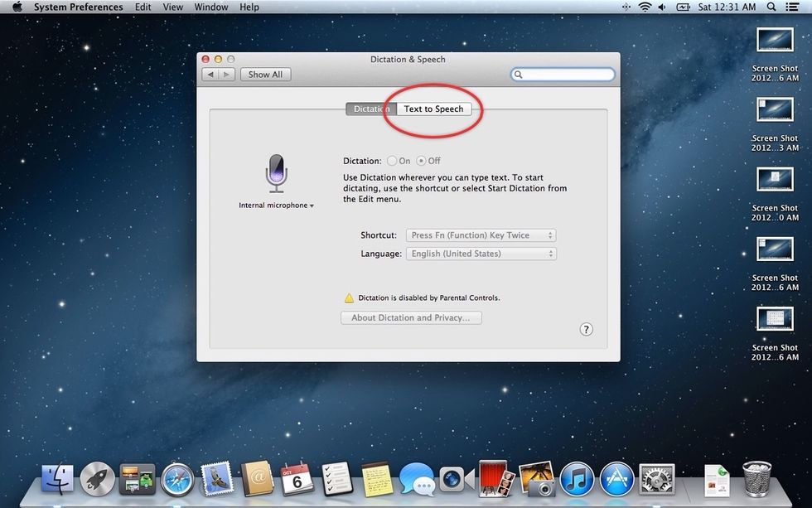Open the help question mark button
Image resolution: width=812 pixels, height=508 pixels.
586,329
